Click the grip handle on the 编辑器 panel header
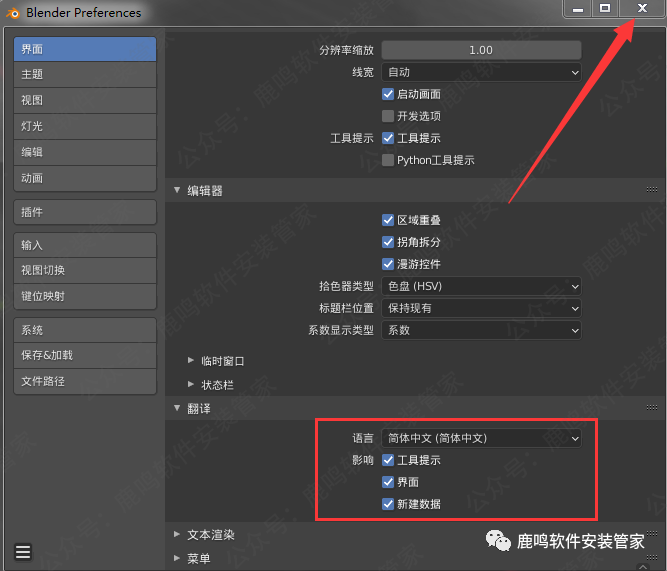Screen dimensions: 667x571 [652, 190]
